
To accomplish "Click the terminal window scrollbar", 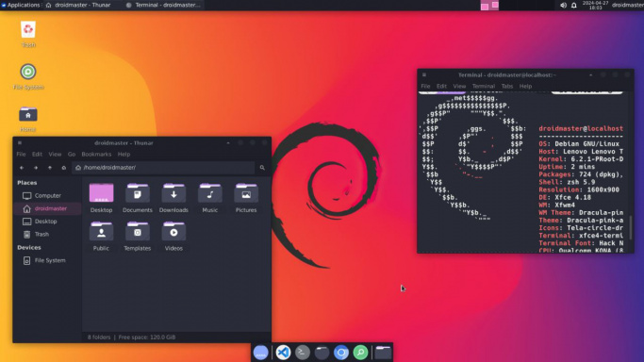I will (x=631, y=227).
